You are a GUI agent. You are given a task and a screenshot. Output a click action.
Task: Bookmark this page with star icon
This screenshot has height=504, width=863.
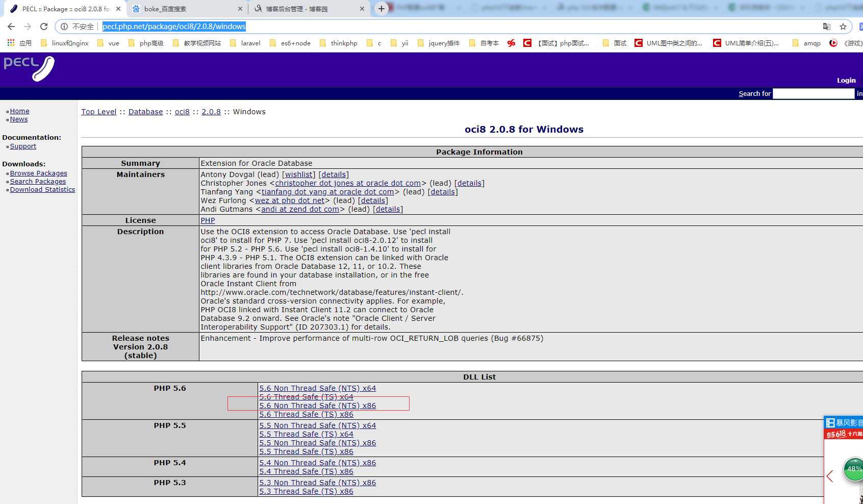pyautogui.click(x=843, y=27)
